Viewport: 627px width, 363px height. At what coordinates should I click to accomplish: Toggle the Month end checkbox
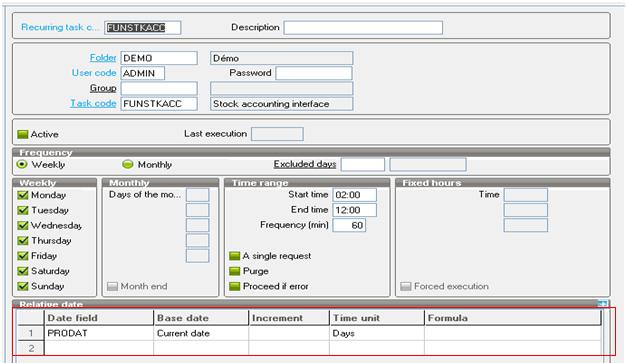click(x=112, y=286)
